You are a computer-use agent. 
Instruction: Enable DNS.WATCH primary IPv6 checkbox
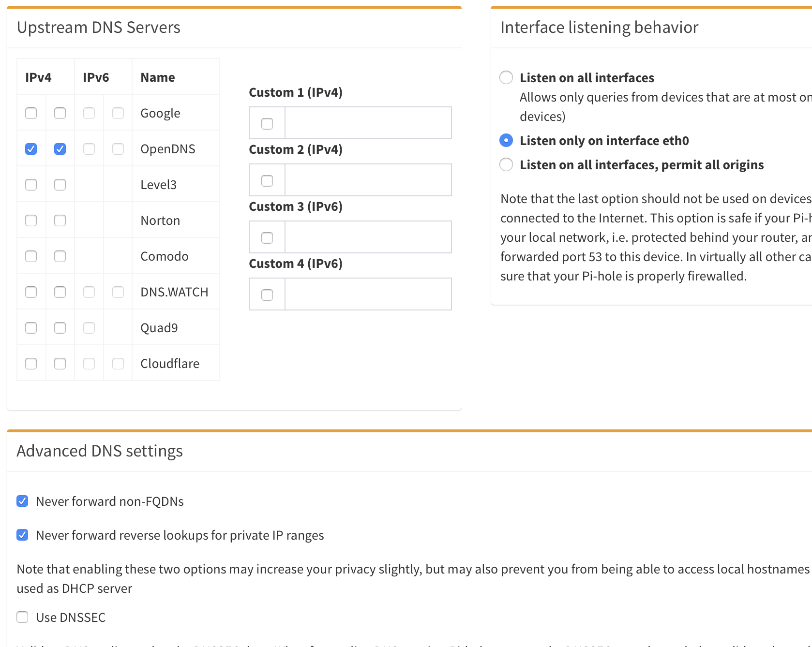tap(89, 292)
